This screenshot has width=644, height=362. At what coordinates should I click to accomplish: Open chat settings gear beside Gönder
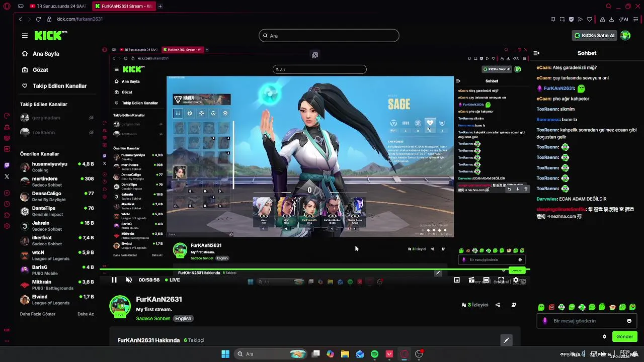604,337
